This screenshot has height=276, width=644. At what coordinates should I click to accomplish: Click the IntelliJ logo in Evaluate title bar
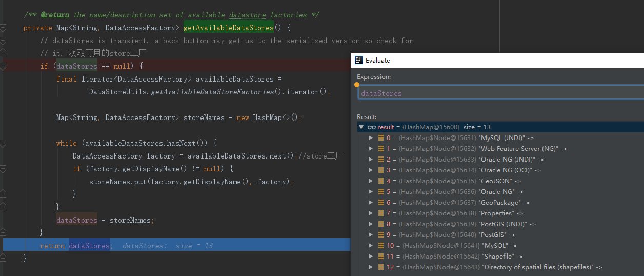[x=359, y=60]
